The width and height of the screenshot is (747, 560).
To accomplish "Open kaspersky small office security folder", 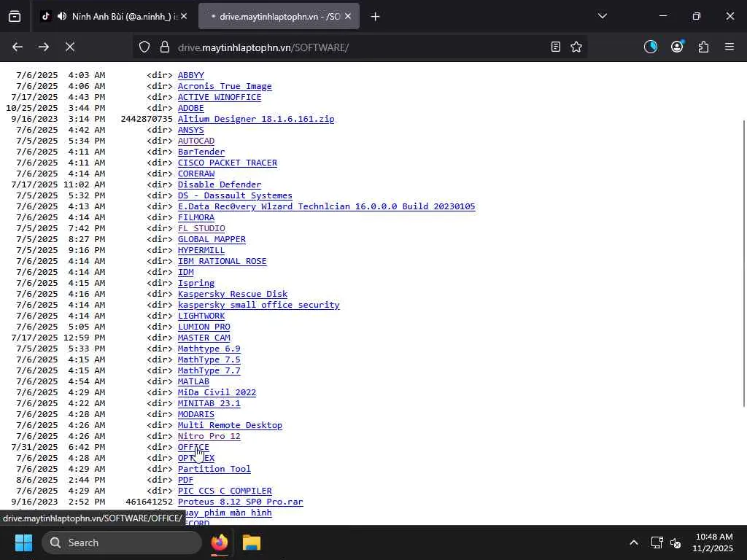I will 259,306.
